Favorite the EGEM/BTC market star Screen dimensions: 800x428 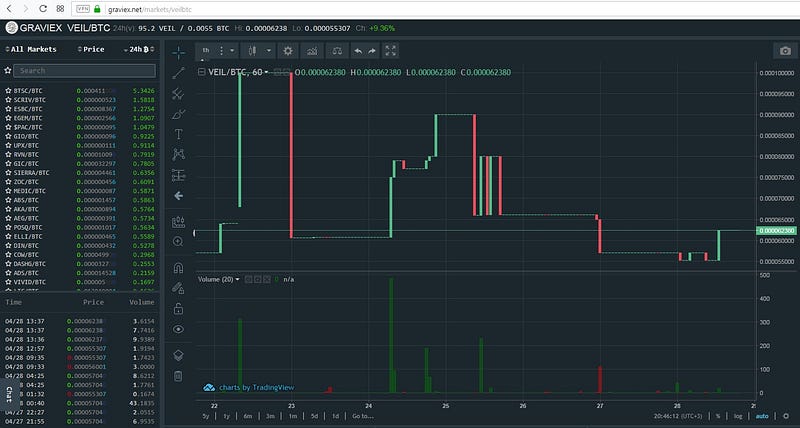point(8,118)
